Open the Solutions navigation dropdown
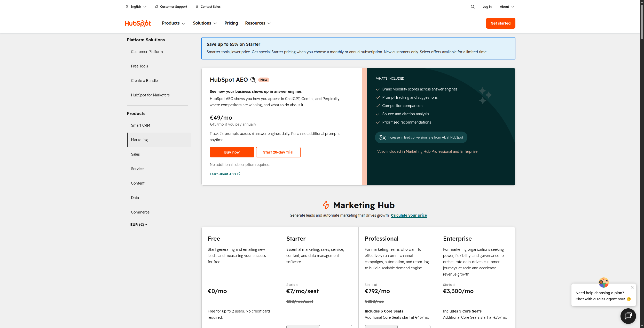Image resolution: width=644 pixels, height=328 pixels. pos(205,23)
